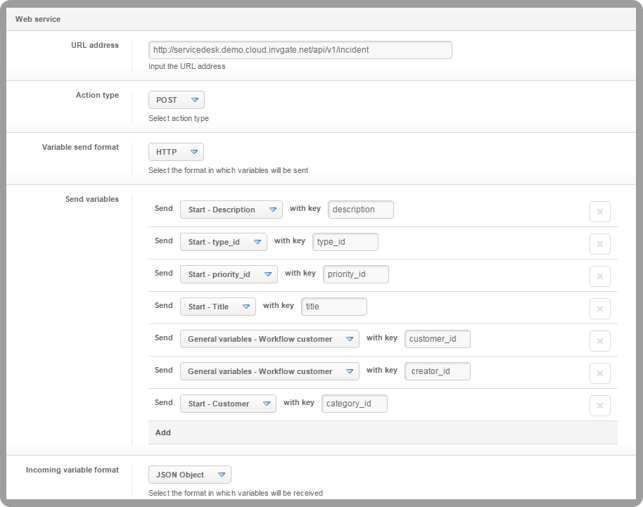Remove the customer_id variable row
The width and height of the screenshot is (643, 507).
[x=600, y=341]
